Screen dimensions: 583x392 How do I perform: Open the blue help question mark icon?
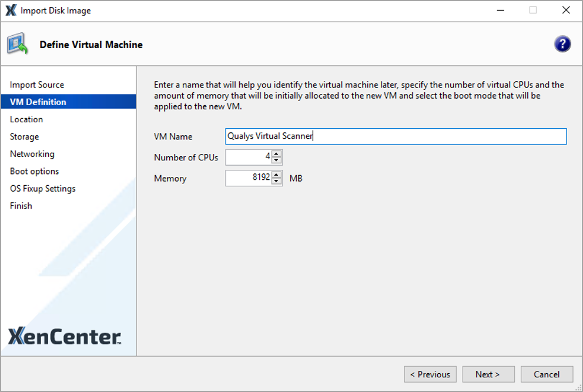[x=562, y=44]
